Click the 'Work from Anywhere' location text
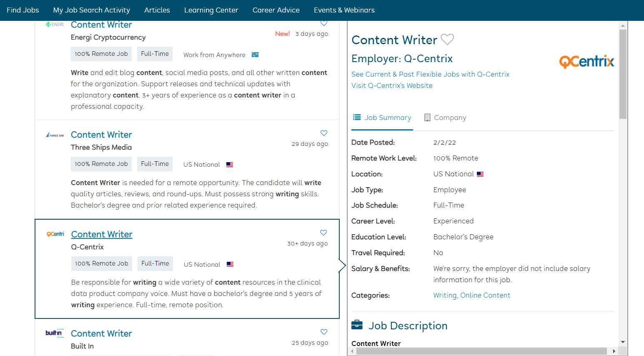Viewport: 644px width, 356px height. tap(214, 55)
